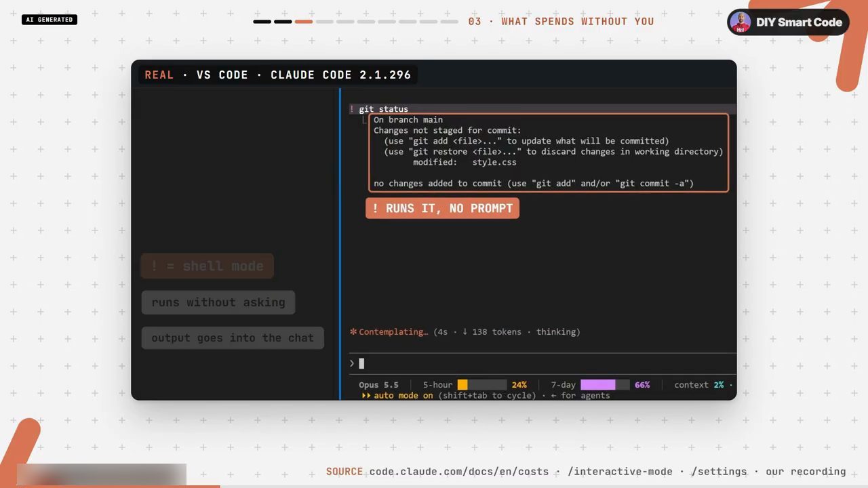Click the DIY Smart Code avatar picture
868x488 pixels.
tap(741, 22)
